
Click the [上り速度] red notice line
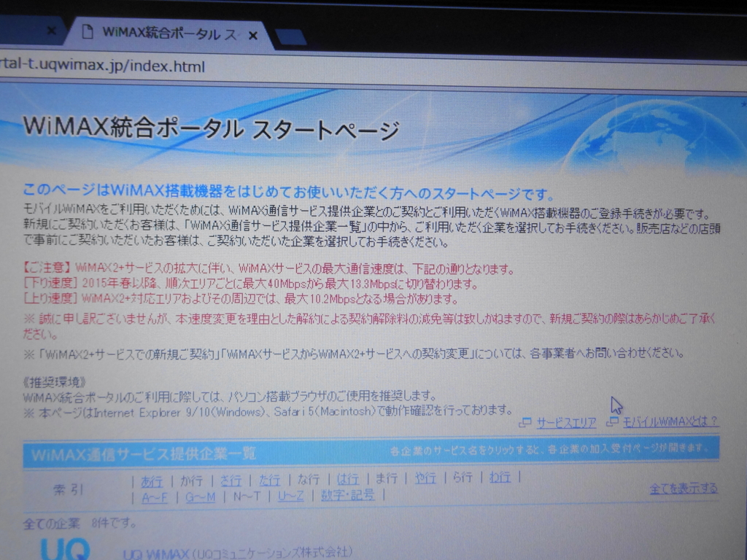[241, 299]
